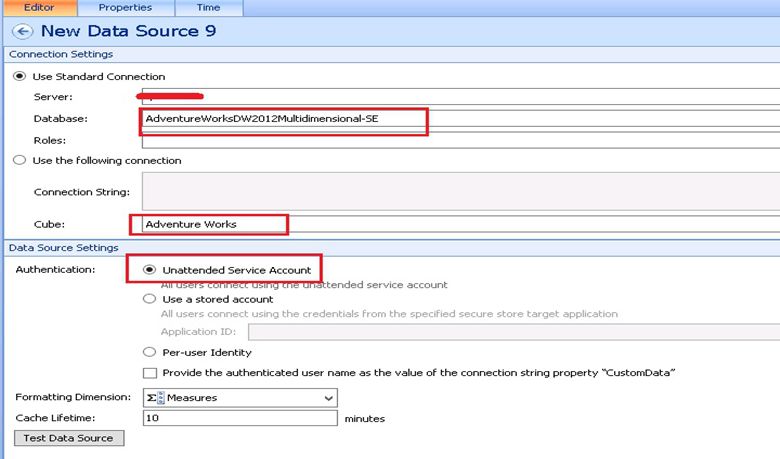Screen dimensions: 780x459
Task: Click the Cube label
Action: coord(49,224)
